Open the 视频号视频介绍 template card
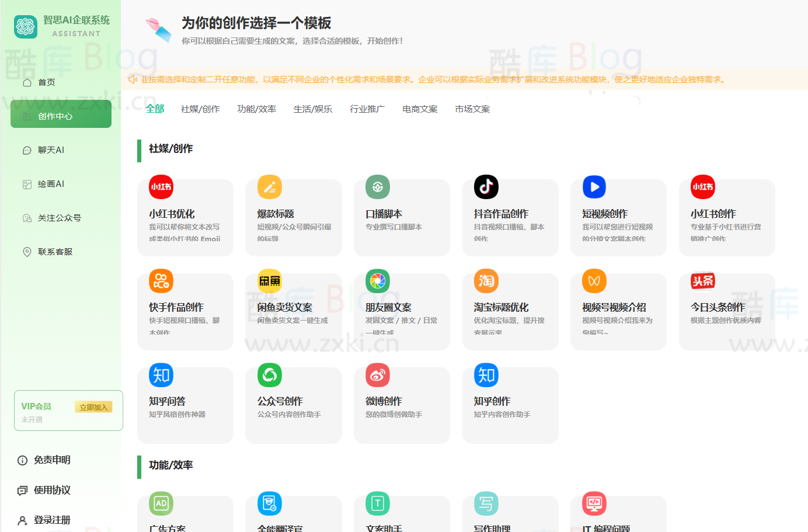Screen dimensions: 808x532 (618, 312)
